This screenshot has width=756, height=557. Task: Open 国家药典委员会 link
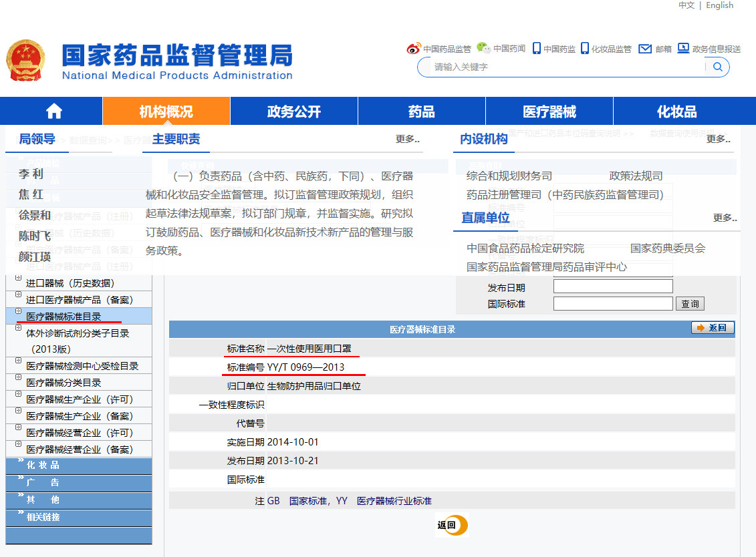click(668, 248)
